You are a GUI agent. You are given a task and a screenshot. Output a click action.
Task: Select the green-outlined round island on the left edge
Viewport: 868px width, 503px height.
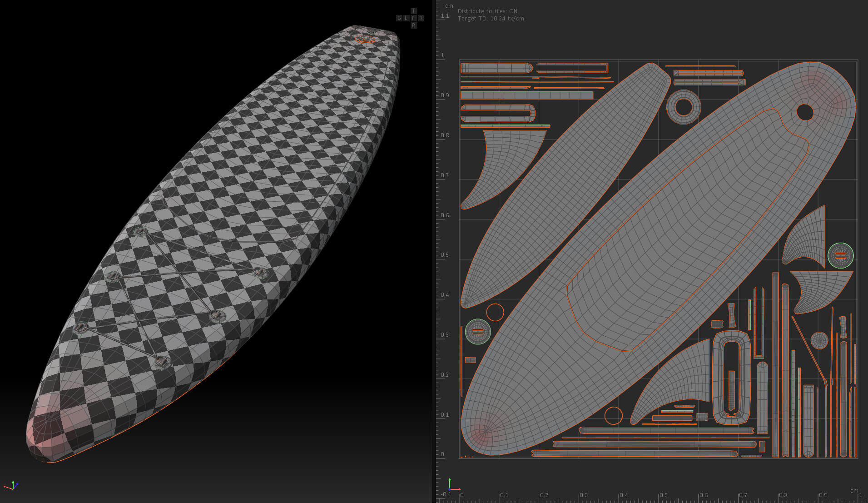tap(478, 331)
